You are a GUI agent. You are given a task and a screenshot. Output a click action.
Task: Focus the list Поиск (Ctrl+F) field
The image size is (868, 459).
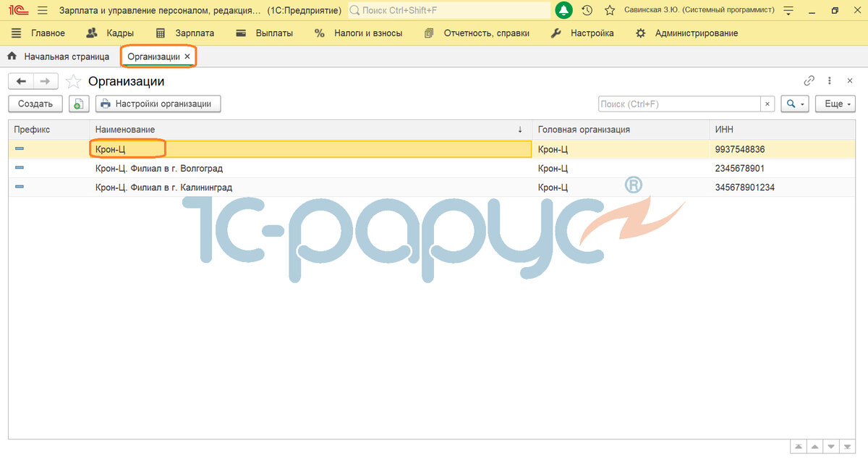(679, 104)
